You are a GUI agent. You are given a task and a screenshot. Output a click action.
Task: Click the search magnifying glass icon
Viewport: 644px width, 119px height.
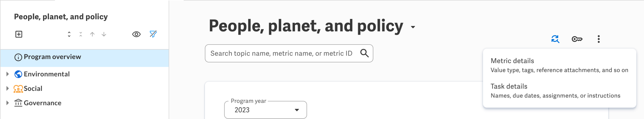click(364, 53)
